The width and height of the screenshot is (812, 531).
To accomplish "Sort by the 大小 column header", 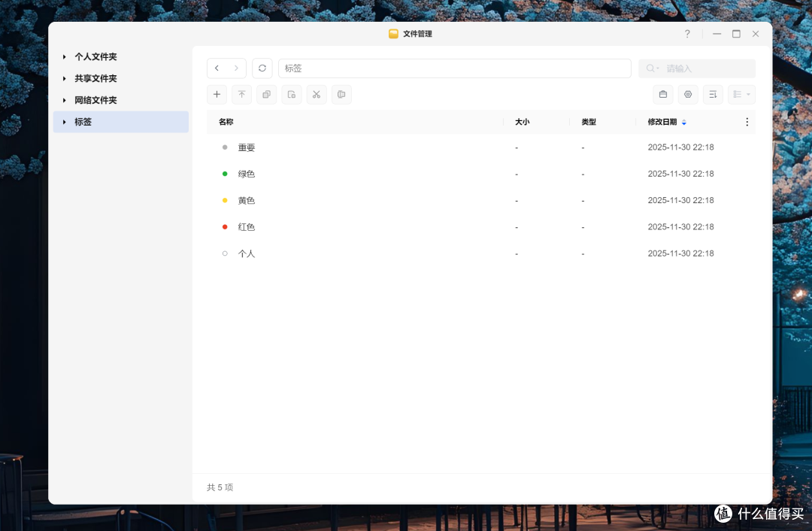I will [x=522, y=123].
